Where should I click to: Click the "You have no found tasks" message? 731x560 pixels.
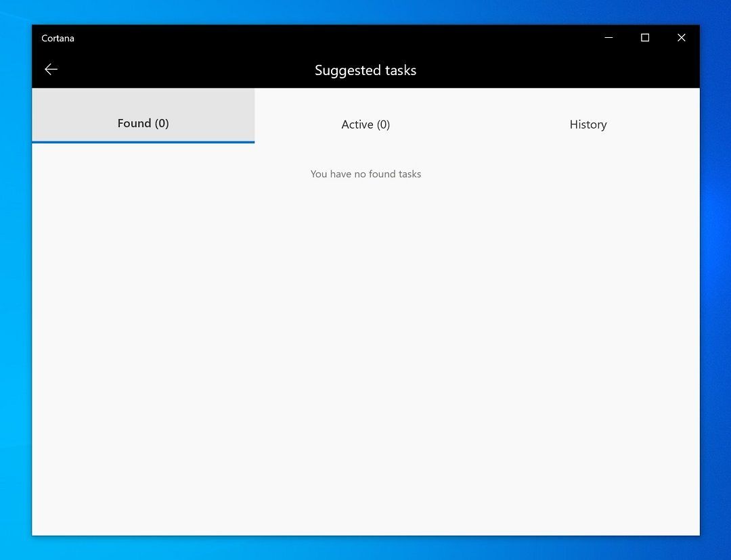[x=365, y=174]
